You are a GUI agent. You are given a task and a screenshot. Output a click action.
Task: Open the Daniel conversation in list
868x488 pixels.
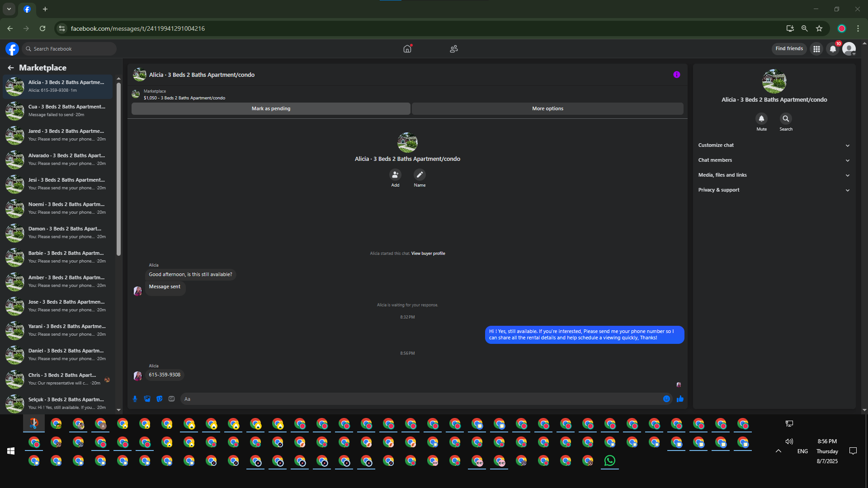click(58, 355)
